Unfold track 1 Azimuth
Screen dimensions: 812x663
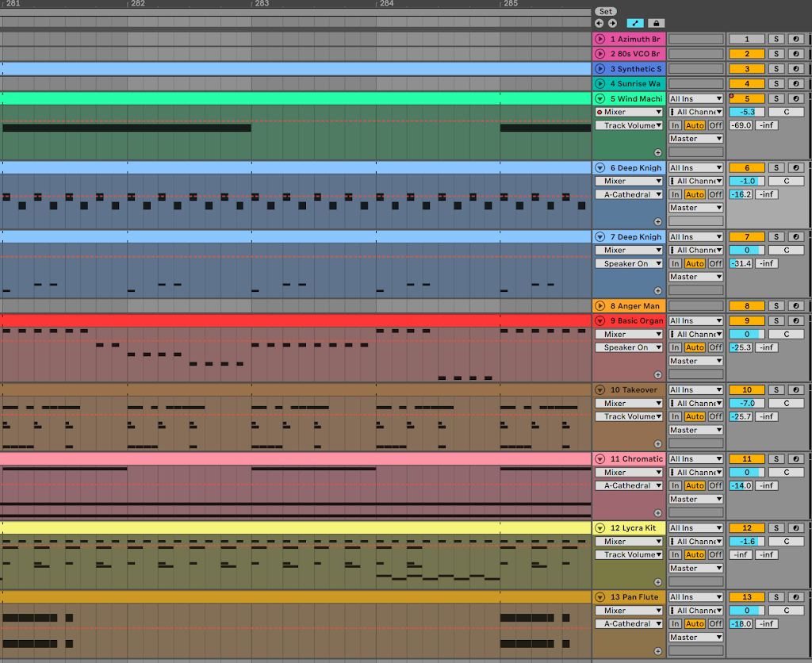click(599, 39)
